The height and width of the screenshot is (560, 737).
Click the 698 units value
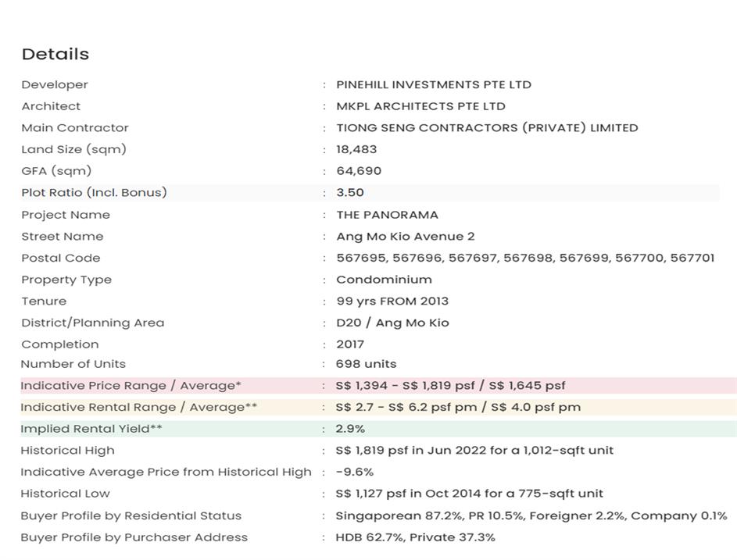[366, 364]
